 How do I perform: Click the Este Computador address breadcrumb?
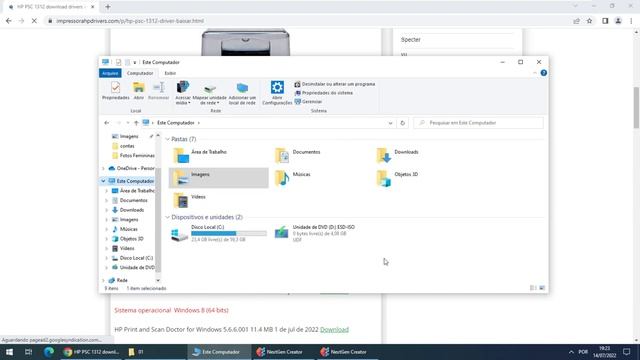(176, 123)
